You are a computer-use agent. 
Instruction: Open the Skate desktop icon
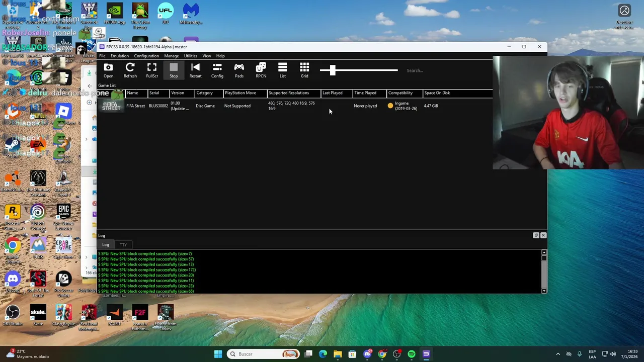click(x=38, y=315)
